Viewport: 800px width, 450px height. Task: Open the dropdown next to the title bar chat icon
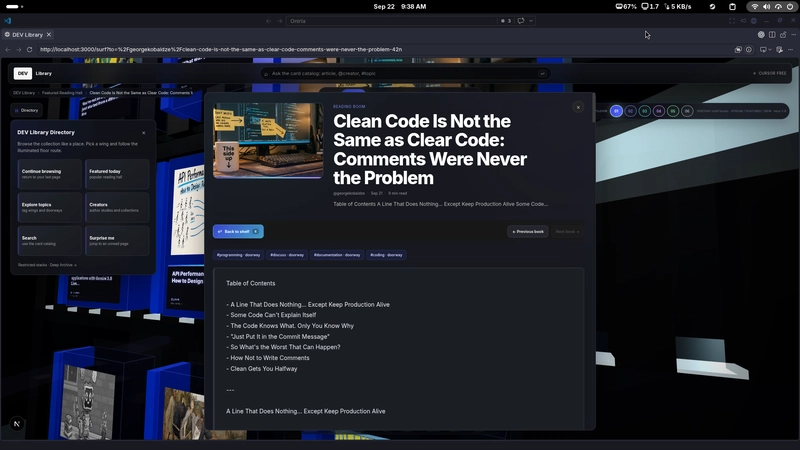pyautogui.click(x=531, y=21)
